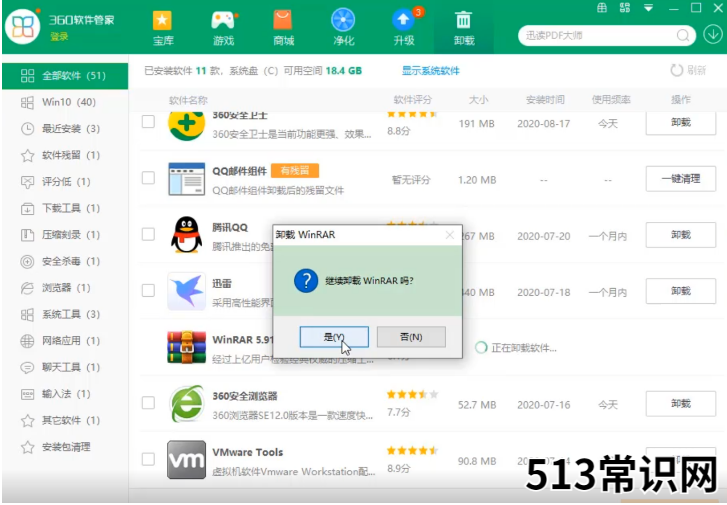Viewport: 727px width, 505px height.
Task: Sort by 软件评分 column header
Action: [412, 99]
